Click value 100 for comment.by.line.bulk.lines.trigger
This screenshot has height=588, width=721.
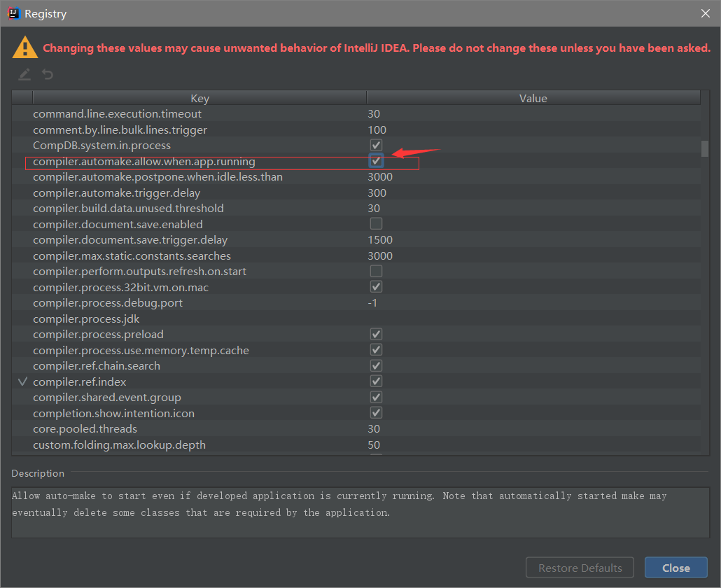click(377, 129)
